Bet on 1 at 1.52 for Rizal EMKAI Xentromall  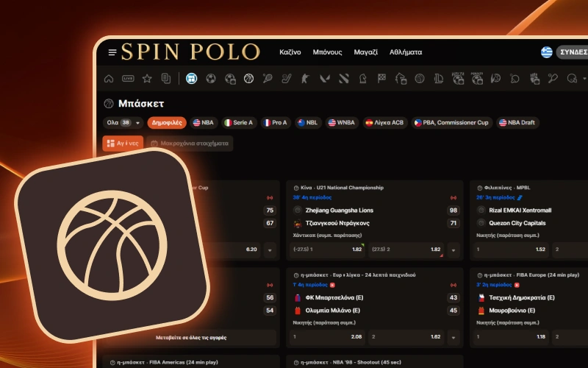click(x=511, y=250)
